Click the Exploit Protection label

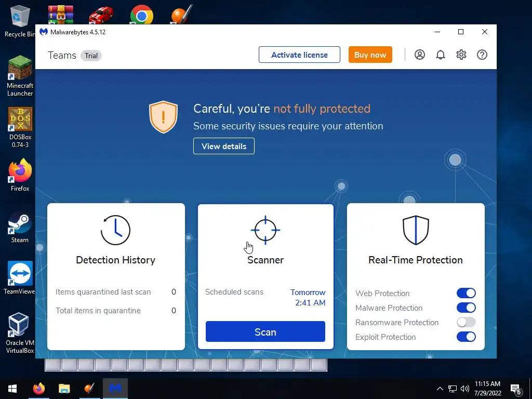tap(385, 337)
